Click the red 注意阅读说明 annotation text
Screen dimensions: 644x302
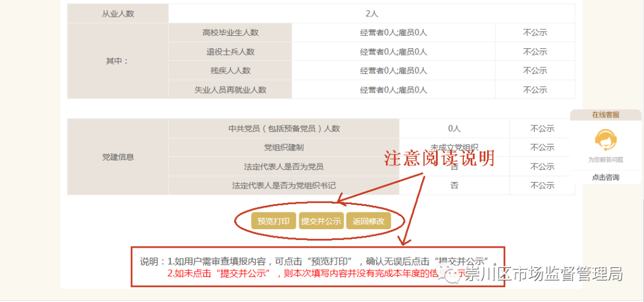(x=439, y=159)
